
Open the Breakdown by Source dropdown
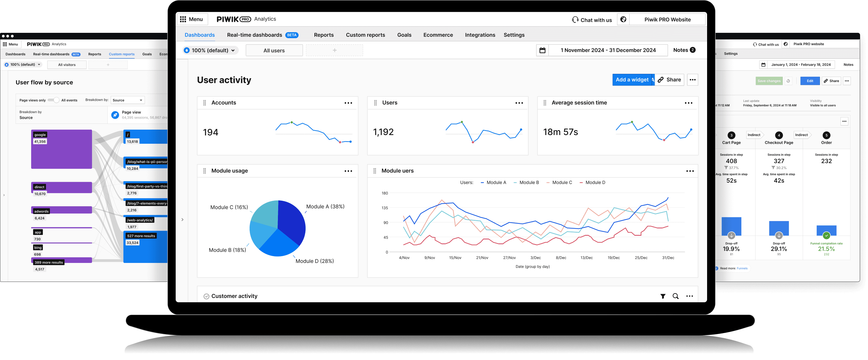[128, 100]
